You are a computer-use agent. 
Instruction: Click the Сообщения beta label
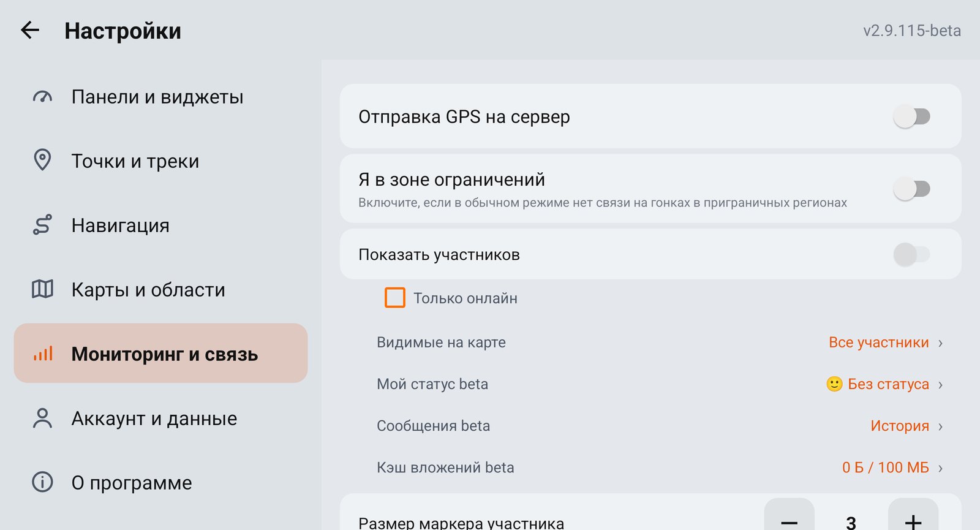433,426
